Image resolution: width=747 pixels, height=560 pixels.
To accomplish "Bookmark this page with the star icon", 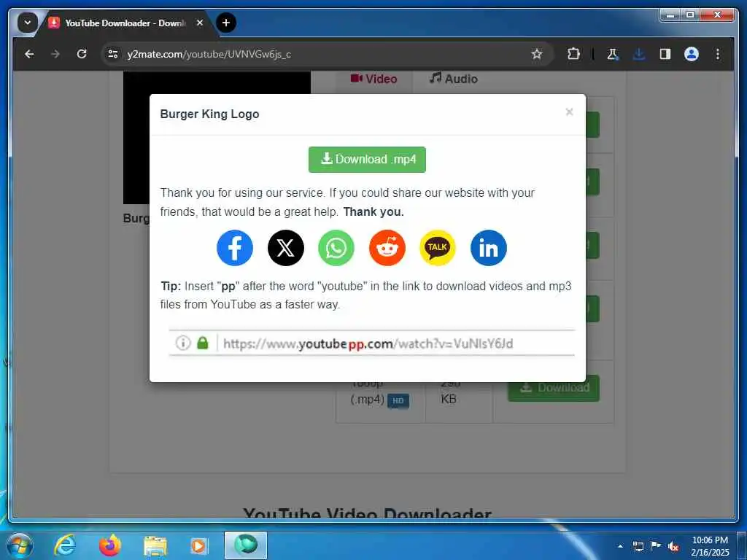I will (536, 54).
